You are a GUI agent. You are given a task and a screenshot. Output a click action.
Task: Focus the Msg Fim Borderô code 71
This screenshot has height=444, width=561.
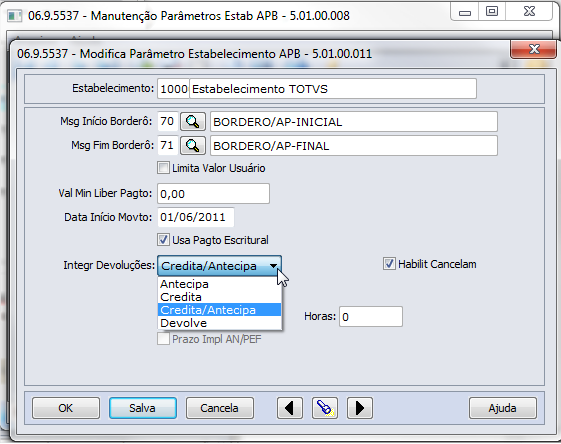click(167, 145)
